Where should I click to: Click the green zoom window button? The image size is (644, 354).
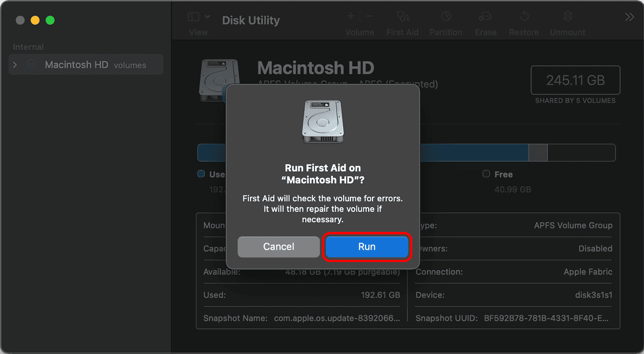tap(50, 20)
